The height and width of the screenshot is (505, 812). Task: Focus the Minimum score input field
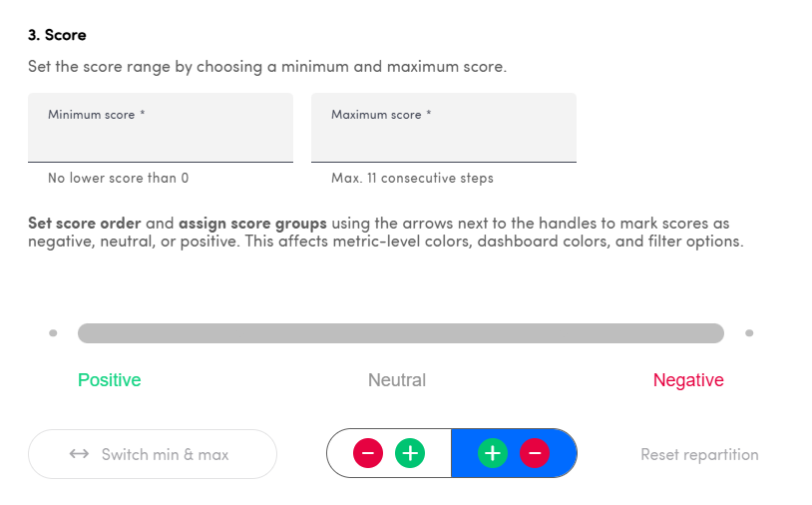click(x=161, y=138)
